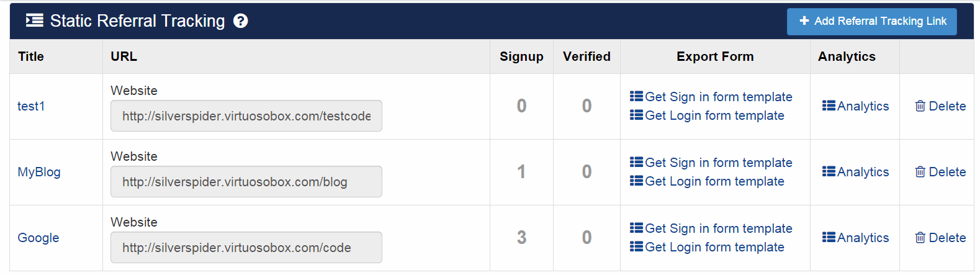
Task: Click Add Referral Tracking Link button
Action: point(871,22)
